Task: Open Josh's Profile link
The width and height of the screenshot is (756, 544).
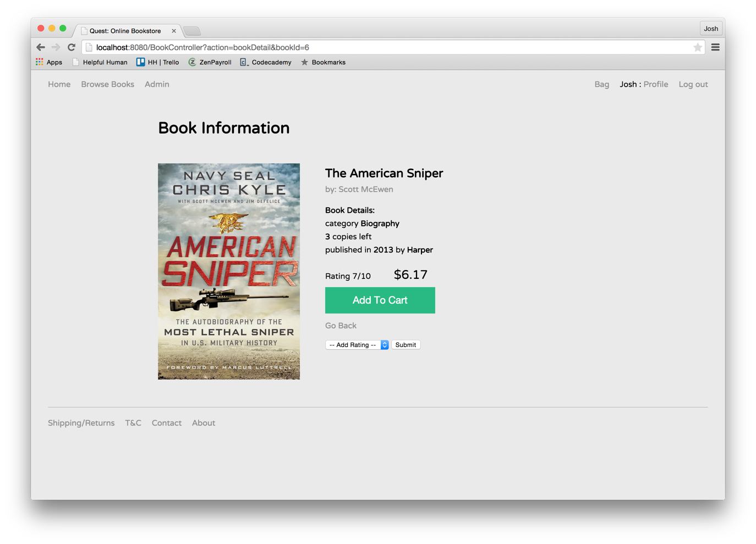Action: pos(655,84)
